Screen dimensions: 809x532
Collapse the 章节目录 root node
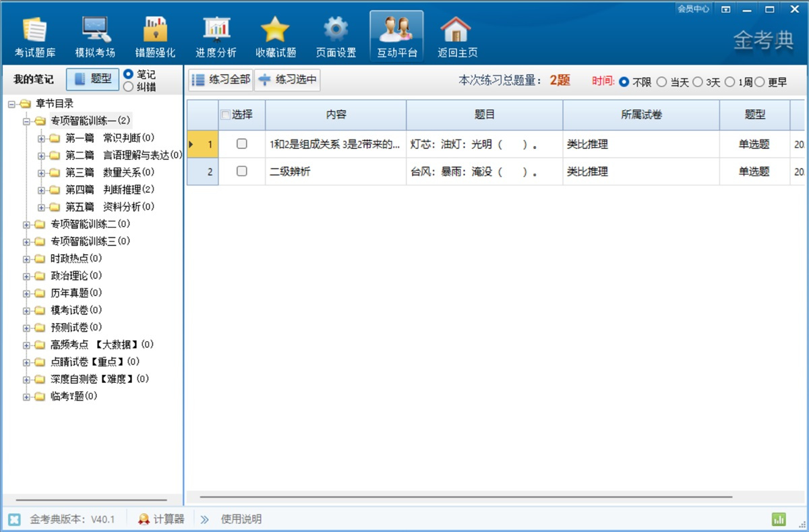(11, 104)
